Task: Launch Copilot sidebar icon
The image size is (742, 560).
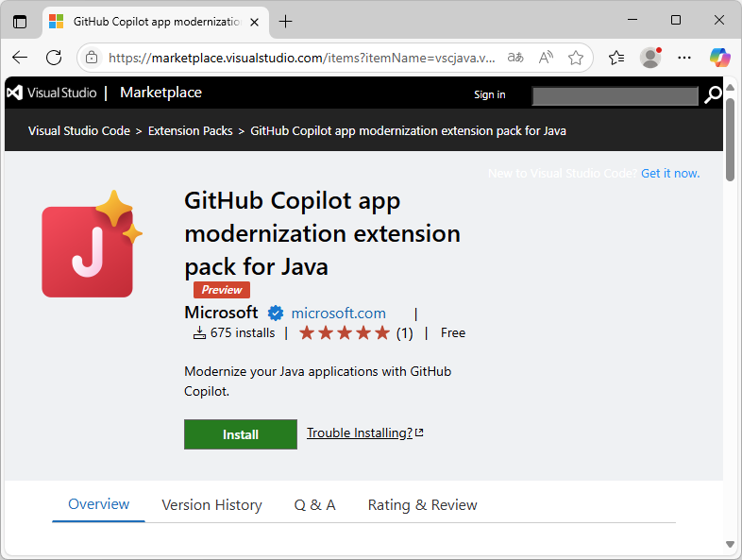Action: click(719, 58)
